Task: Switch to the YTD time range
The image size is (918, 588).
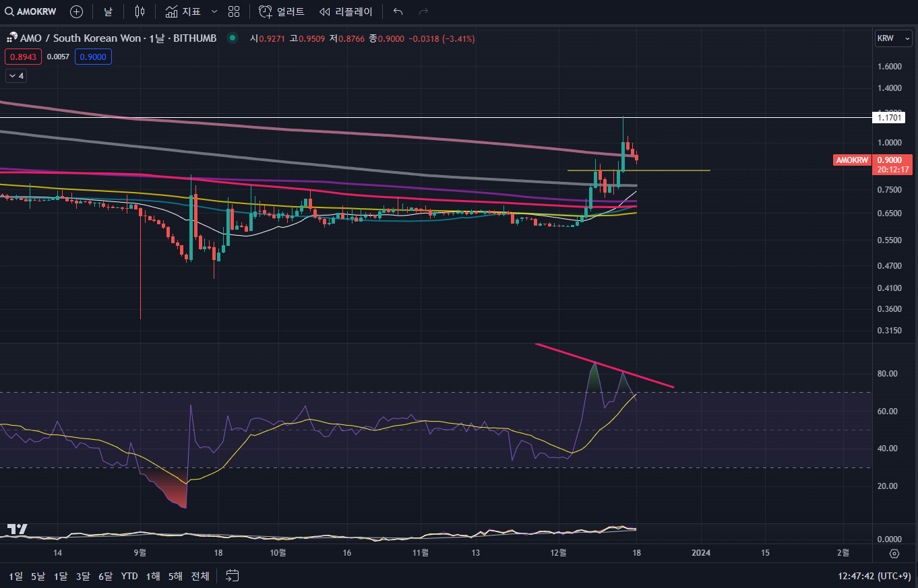Action: coord(129,576)
